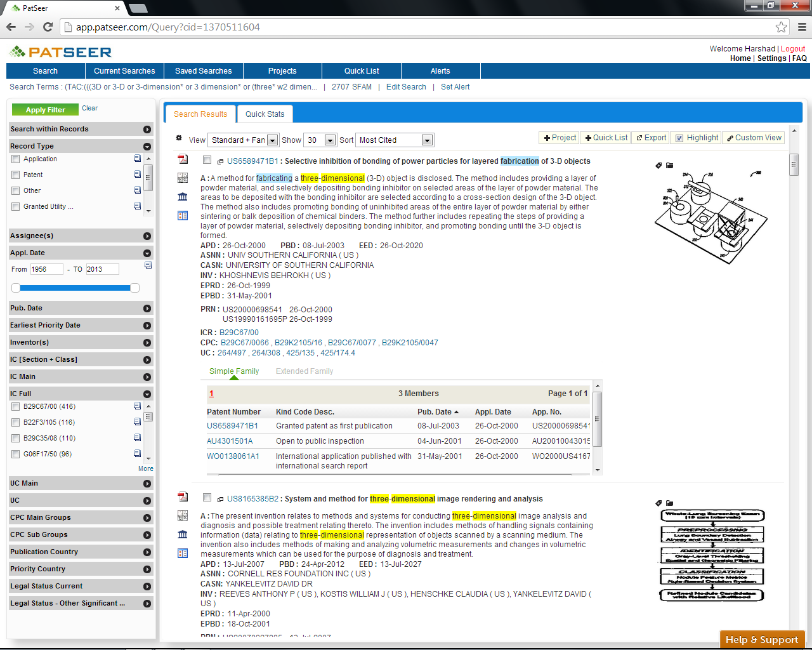Click the Edit Search link
812x650 pixels.
(x=406, y=87)
